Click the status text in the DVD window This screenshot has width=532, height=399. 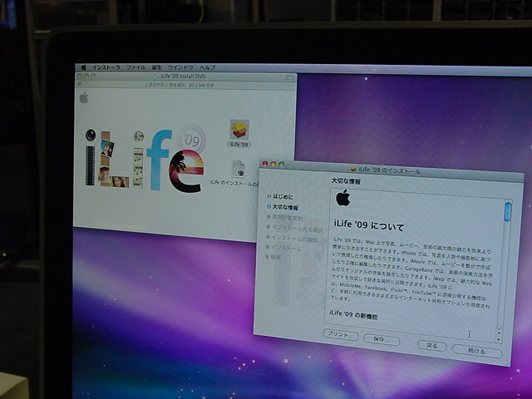[x=180, y=86]
